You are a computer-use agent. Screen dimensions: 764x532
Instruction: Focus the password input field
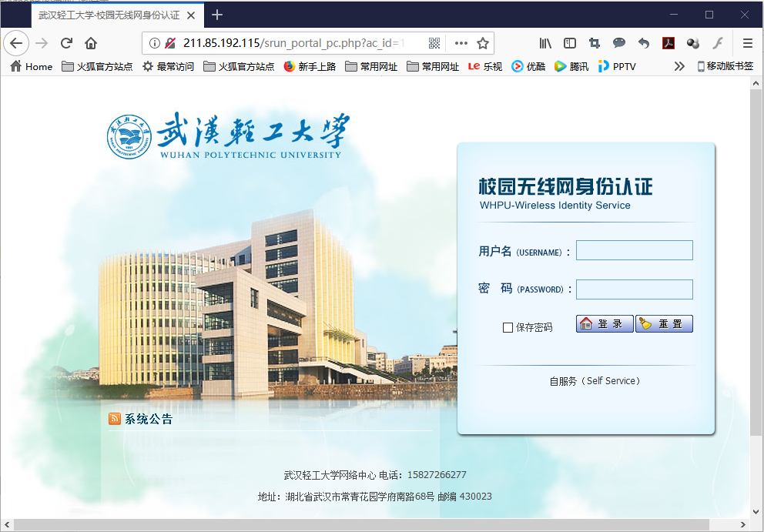click(634, 289)
